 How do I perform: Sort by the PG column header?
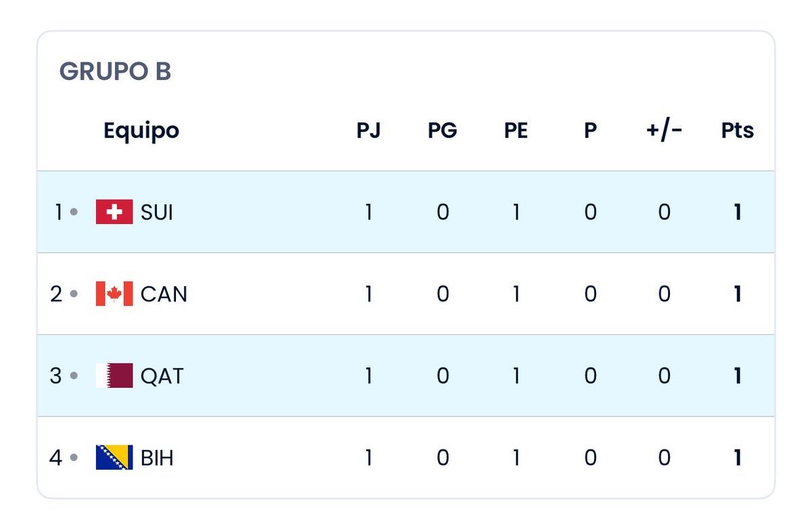click(x=443, y=130)
